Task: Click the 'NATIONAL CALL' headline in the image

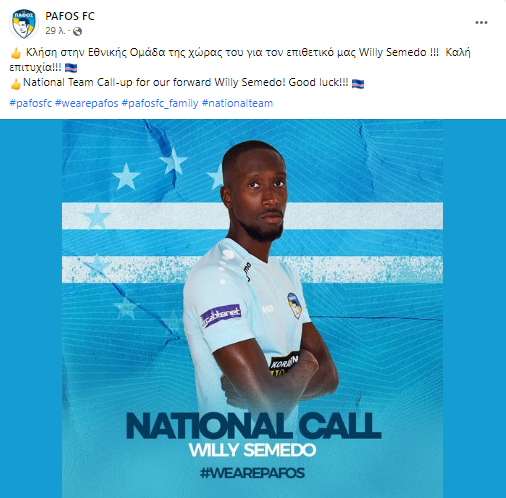Action: [254, 426]
